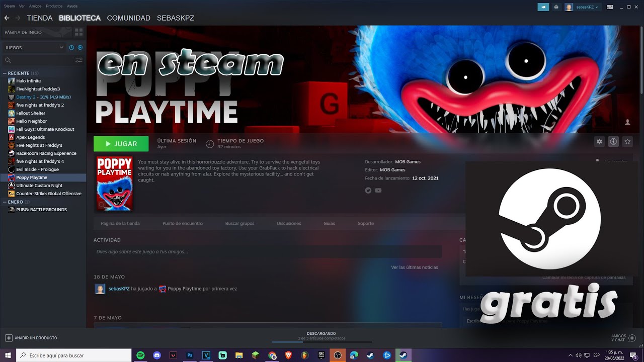
Task: Open the Productos menu
Action: tap(54, 6)
